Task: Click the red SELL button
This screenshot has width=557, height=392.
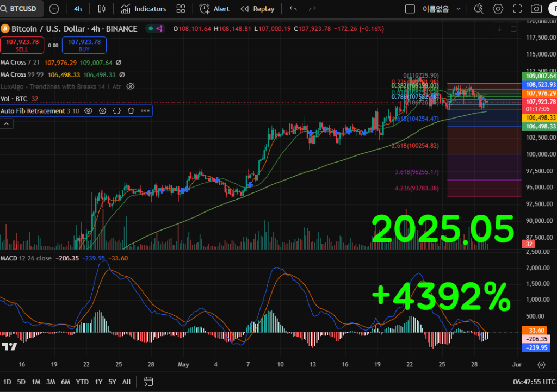Action: pyautogui.click(x=22, y=45)
